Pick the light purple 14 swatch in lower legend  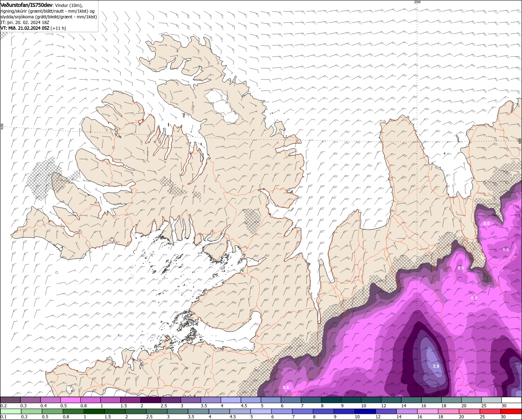point(407,411)
